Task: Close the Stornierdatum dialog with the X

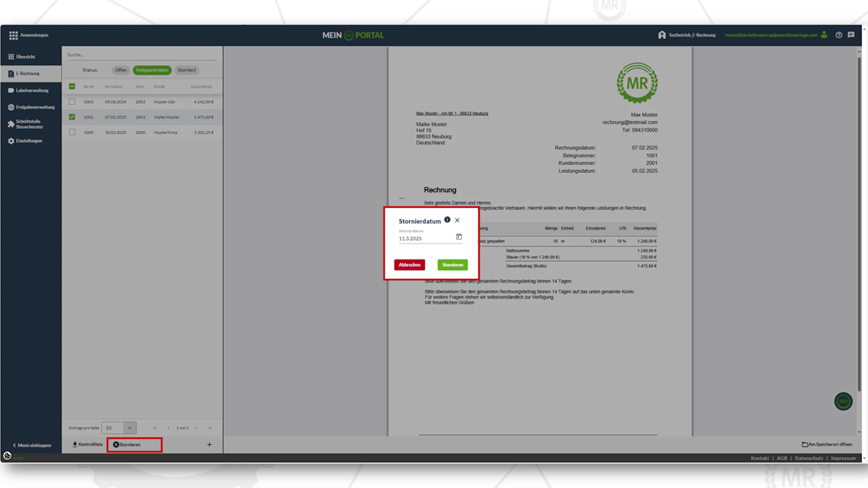Action: [x=457, y=221]
